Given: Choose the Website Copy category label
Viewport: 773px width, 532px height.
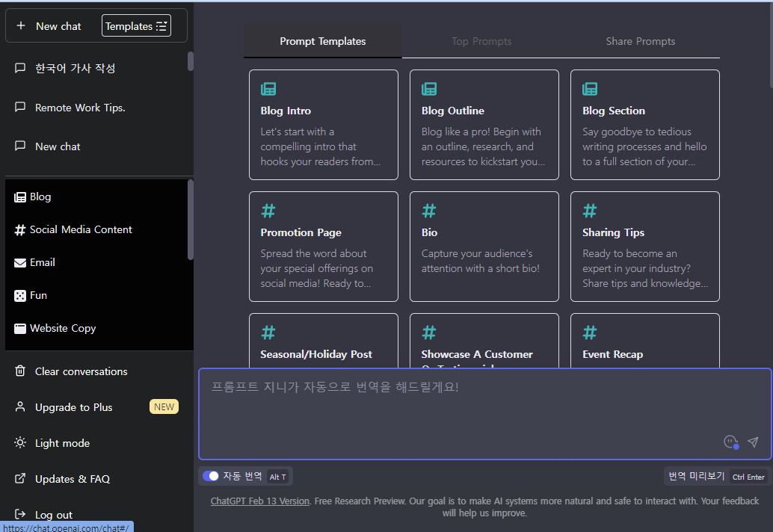Looking at the screenshot, I should coord(63,328).
